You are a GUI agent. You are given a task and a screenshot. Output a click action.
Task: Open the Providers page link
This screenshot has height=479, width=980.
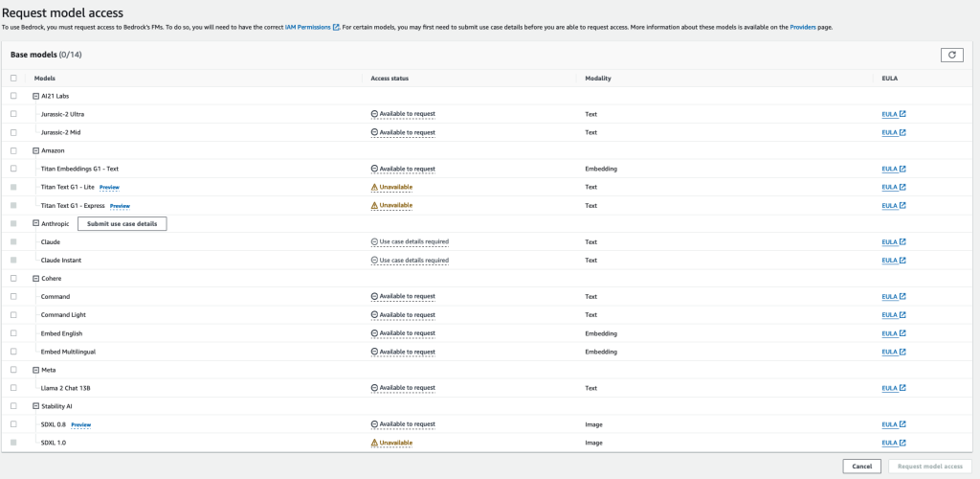point(803,28)
